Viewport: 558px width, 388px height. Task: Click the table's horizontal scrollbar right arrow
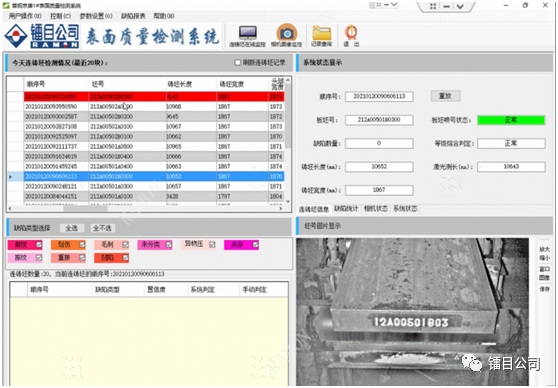[281, 209]
